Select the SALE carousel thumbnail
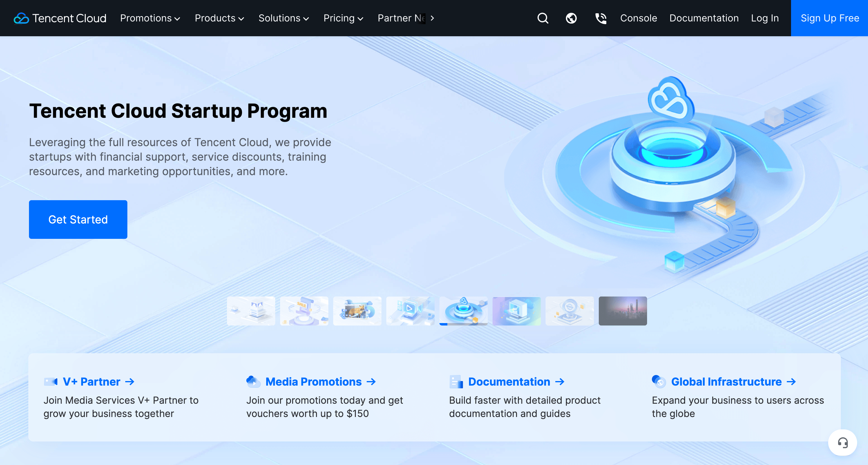Viewport: 868px width, 465px height. pyautogui.click(x=304, y=311)
